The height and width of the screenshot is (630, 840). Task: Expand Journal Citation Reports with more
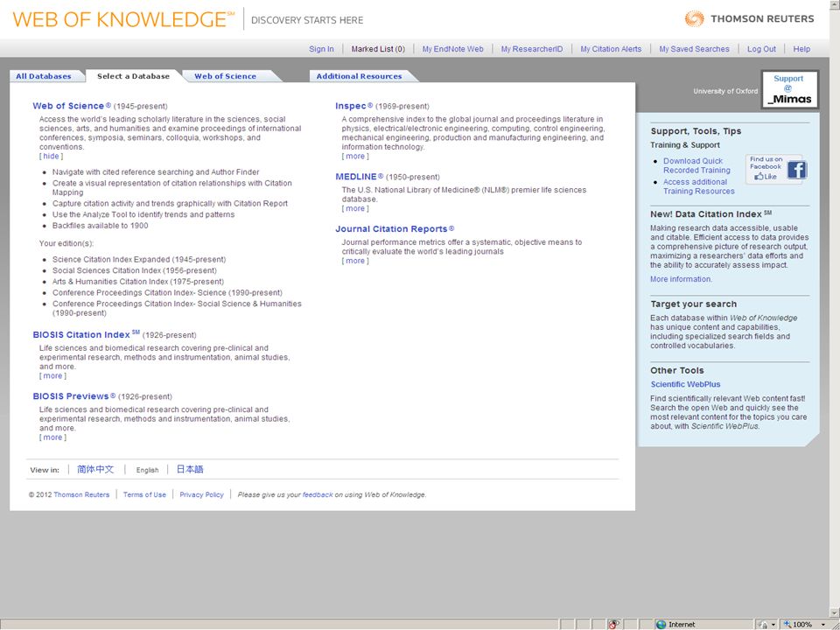click(355, 261)
